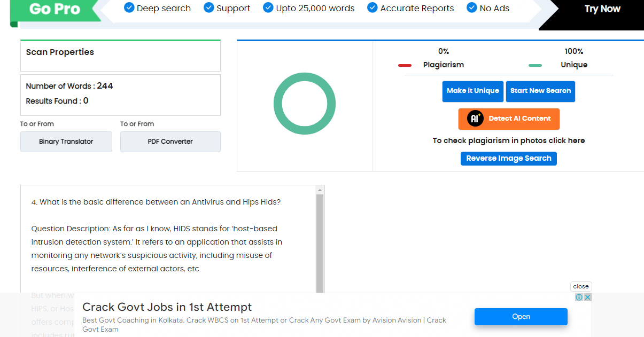The image size is (644, 337).
Task: Click the red Plagiarism legend swatch
Action: click(x=405, y=65)
